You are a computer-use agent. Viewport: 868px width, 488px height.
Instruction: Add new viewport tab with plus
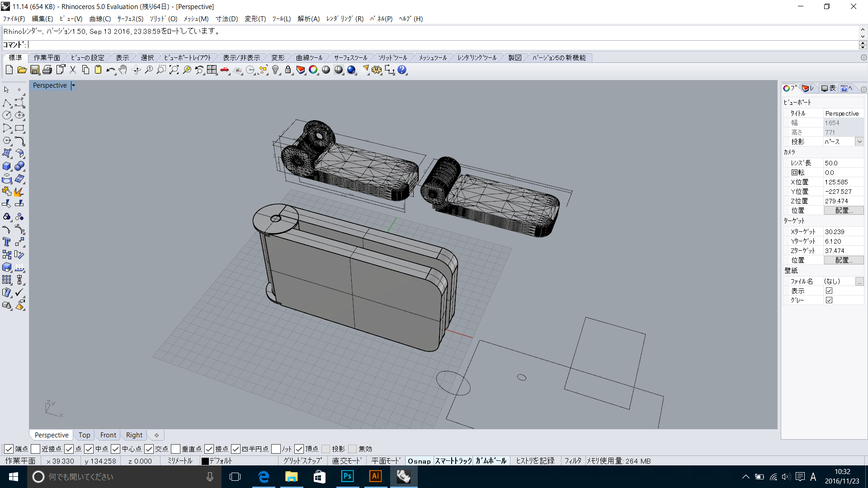[x=156, y=435]
